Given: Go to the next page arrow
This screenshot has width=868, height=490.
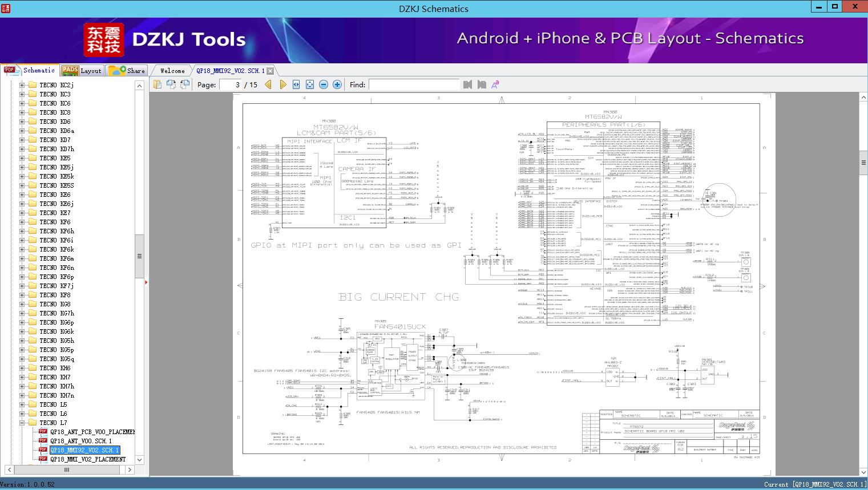Looking at the screenshot, I should point(282,84).
